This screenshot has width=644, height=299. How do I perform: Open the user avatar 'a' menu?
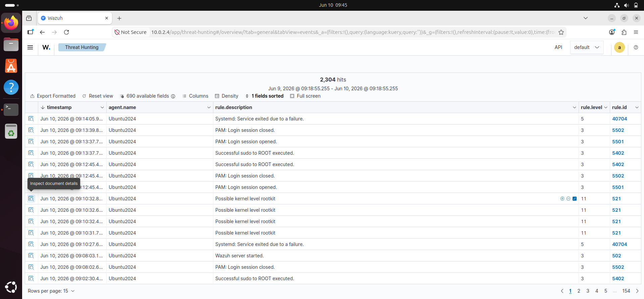click(619, 47)
